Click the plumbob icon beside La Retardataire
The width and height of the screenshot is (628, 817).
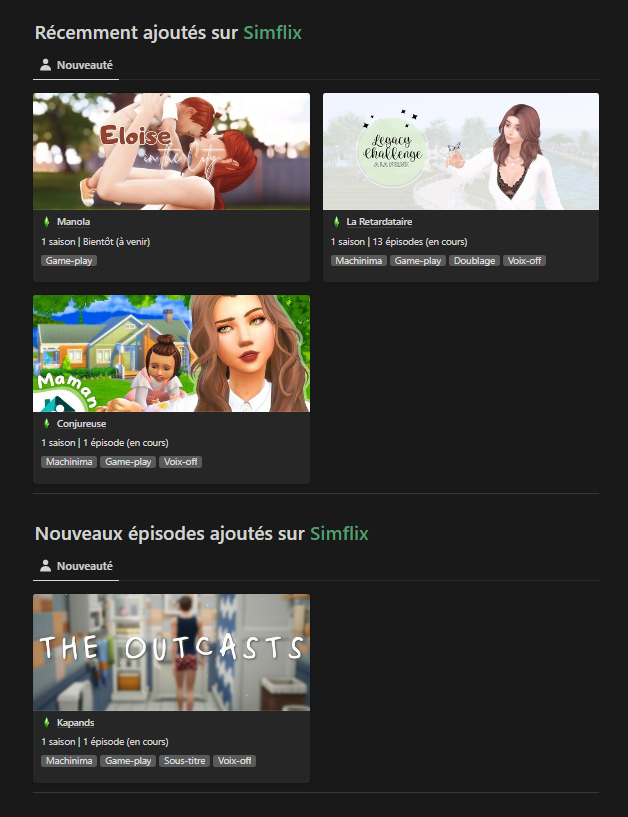[x=336, y=222]
